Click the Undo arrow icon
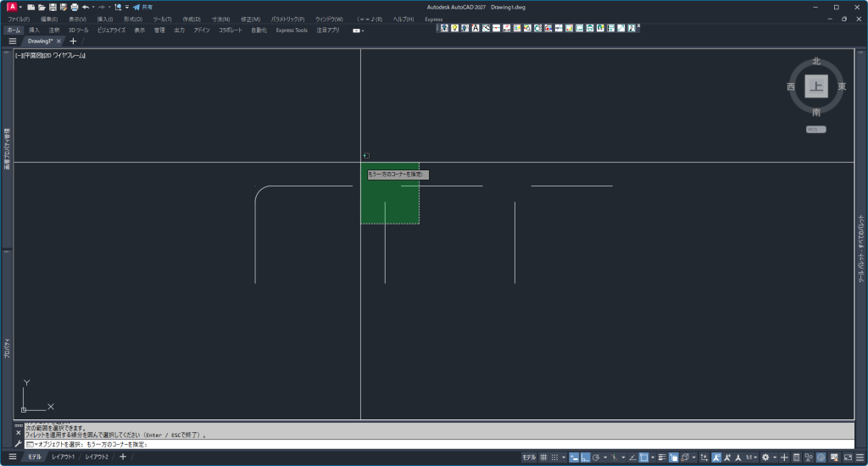This screenshot has width=868, height=466. (x=86, y=7)
